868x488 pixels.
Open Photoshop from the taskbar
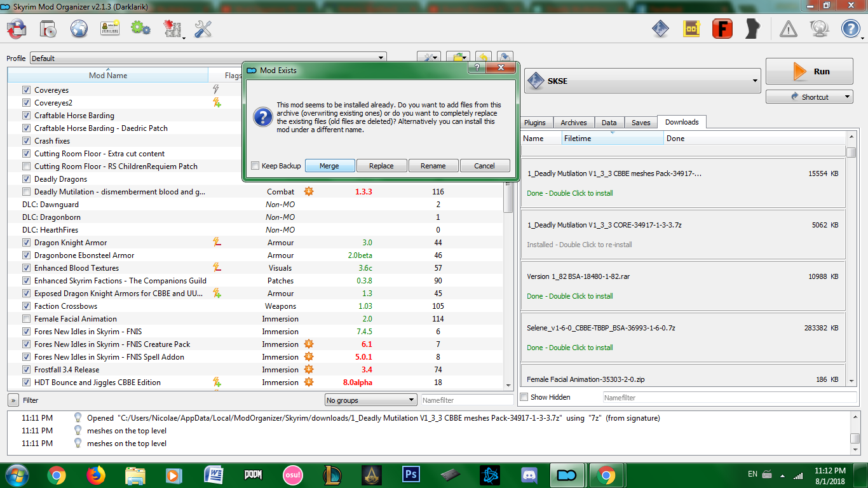[x=412, y=475]
